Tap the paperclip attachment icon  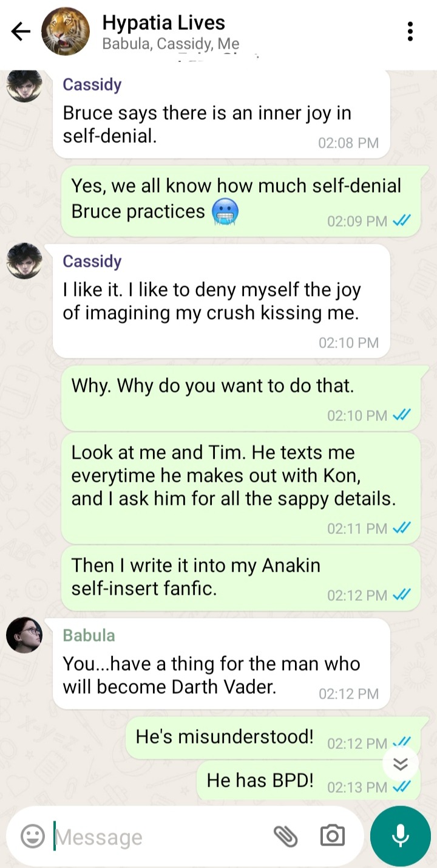pos(285,836)
